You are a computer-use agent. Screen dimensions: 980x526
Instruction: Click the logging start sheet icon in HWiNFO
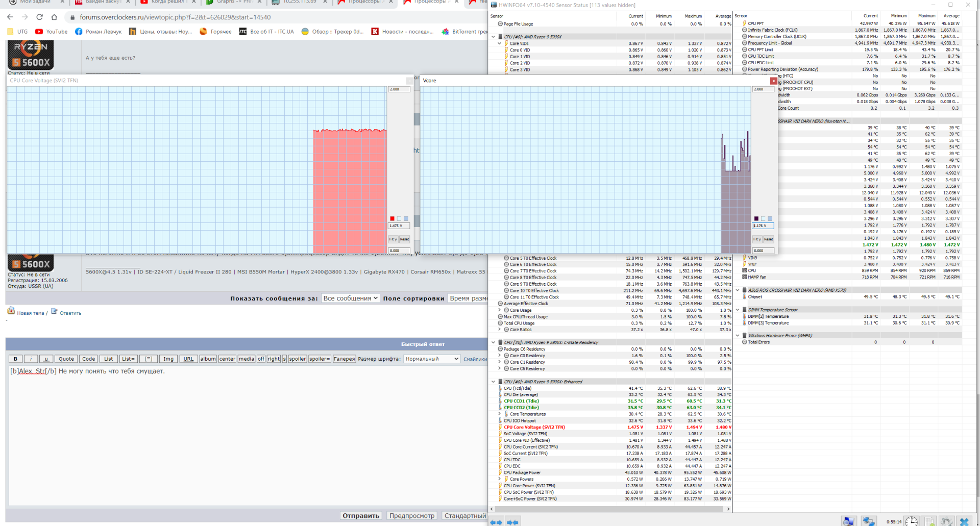click(x=929, y=521)
